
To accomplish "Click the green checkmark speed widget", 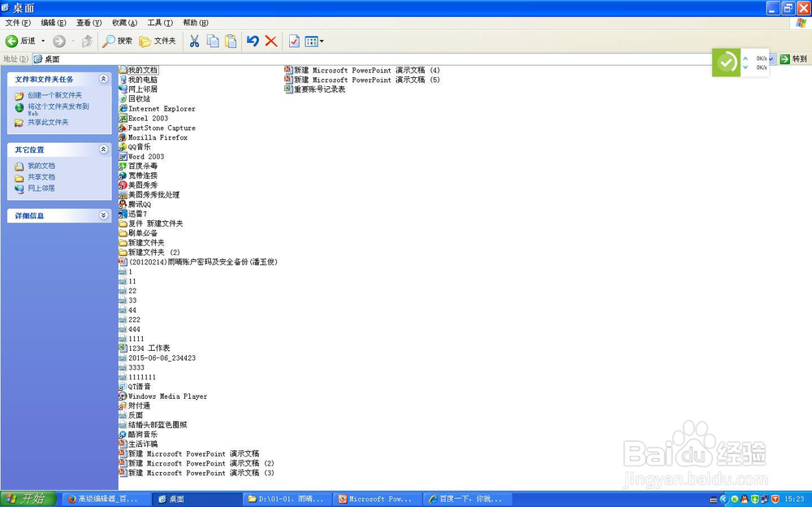I will coord(726,63).
